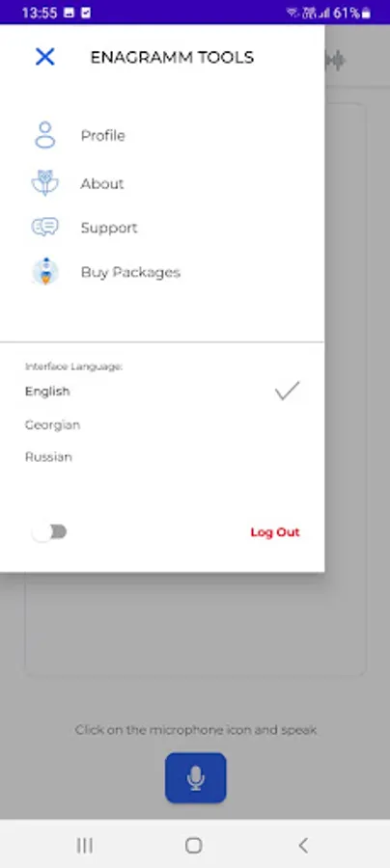Click the red Log Out link
390x868 pixels.
275,532
